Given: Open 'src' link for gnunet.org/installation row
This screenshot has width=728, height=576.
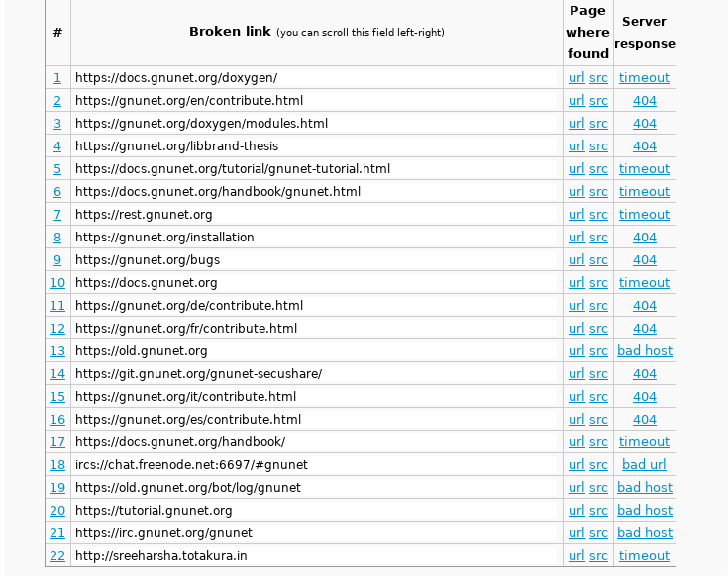Looking at the screenshot, I should [598, 237].
